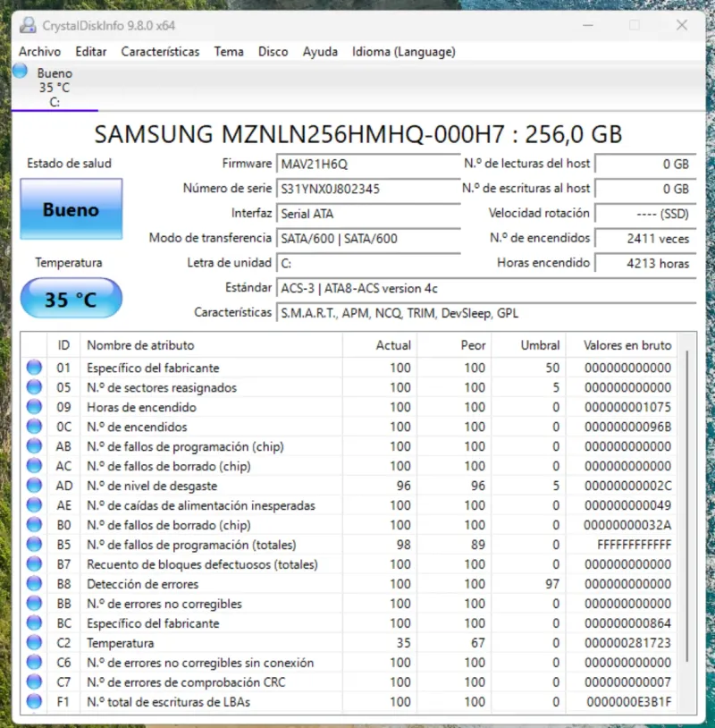Click raw value FFFFFFFFFFFF in B5 row

pos(634,544)
